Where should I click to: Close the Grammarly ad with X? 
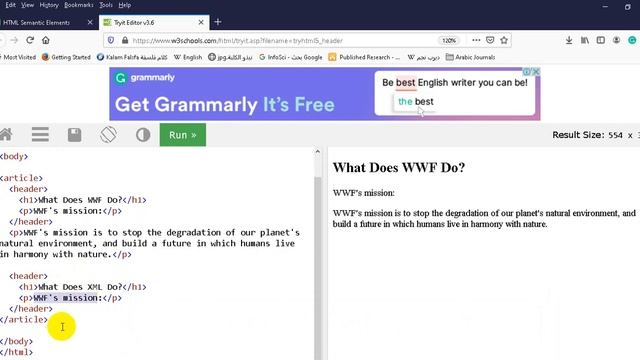click(x=536, y=71)
